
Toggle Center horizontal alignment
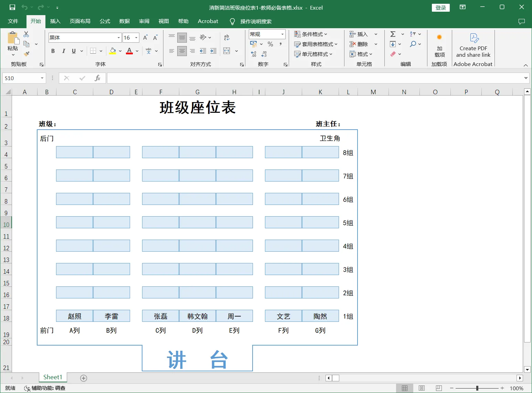coord(182,51)
